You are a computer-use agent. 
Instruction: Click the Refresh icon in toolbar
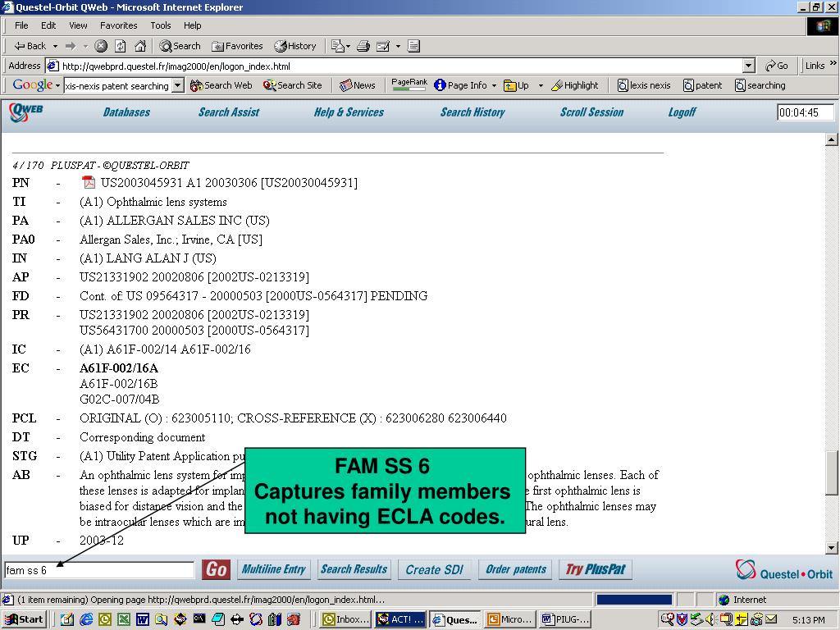pyautogui.click(x=121, y=46)
